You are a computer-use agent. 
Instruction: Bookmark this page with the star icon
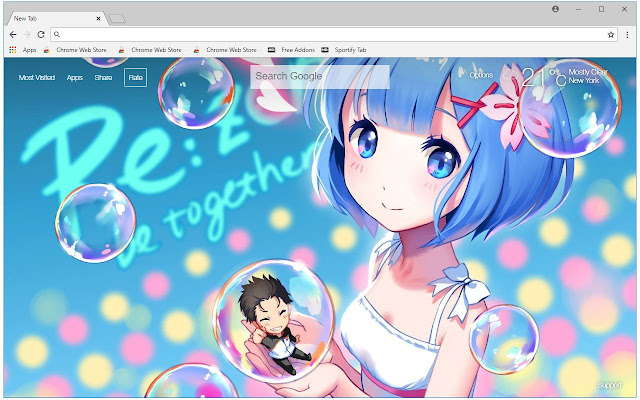611,35
